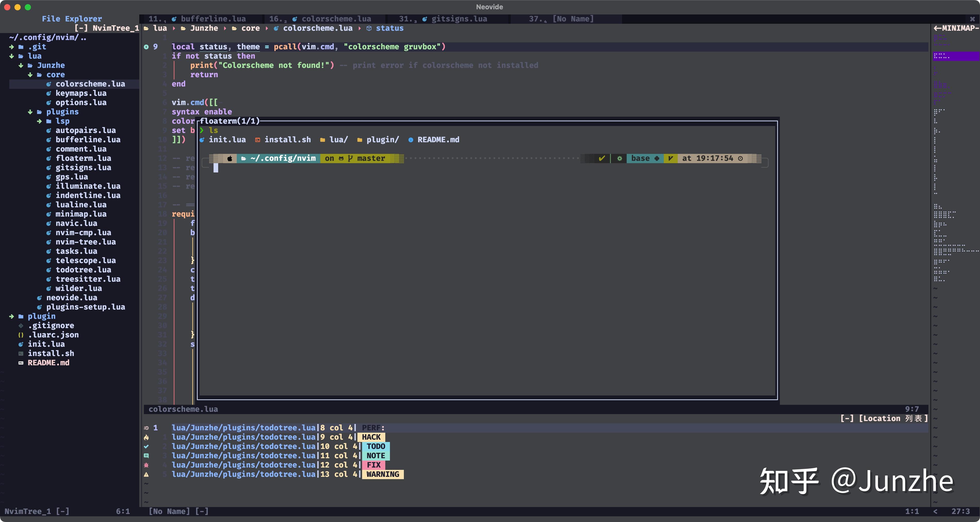This screenshot has height=522, width=980.
Task: Click the Lua icon beside init.lua in file explorer
Action: 21,344
